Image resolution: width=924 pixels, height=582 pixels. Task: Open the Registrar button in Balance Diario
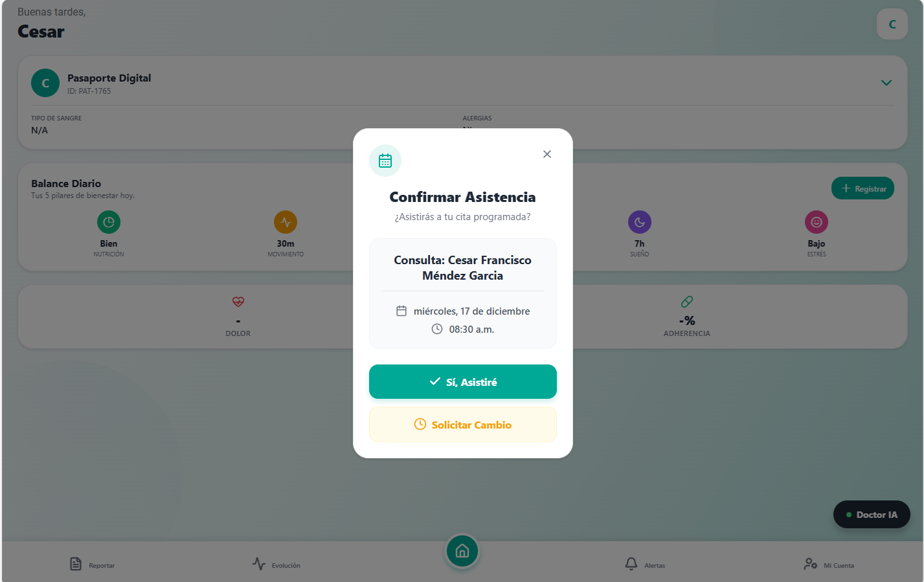[x=862, y=188]
